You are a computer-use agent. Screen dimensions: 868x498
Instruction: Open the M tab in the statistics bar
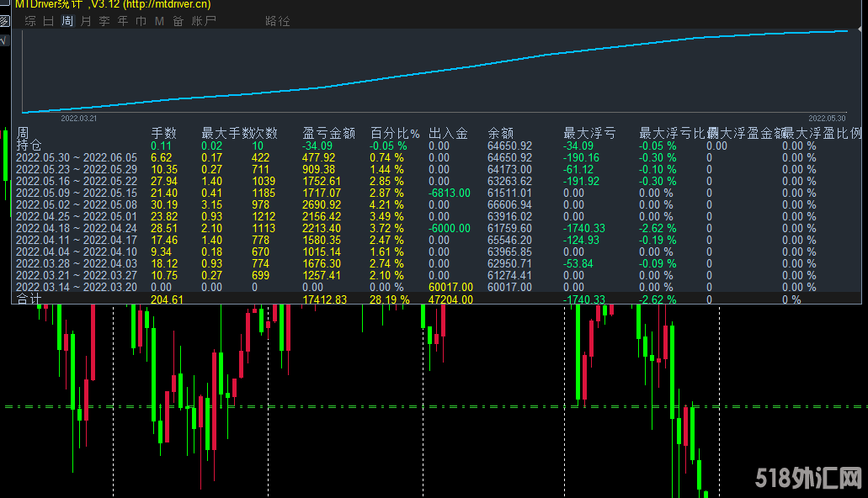(x=159, y=21)
